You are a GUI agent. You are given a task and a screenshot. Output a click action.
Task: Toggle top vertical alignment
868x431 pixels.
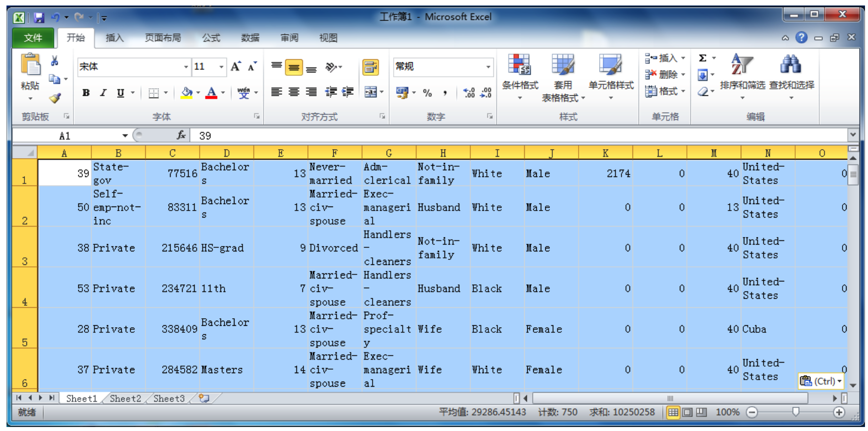coord(276,66)
